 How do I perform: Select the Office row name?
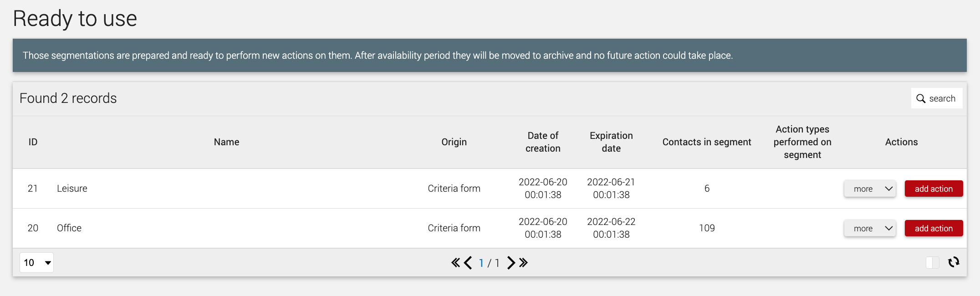click(x=69, y=228)
